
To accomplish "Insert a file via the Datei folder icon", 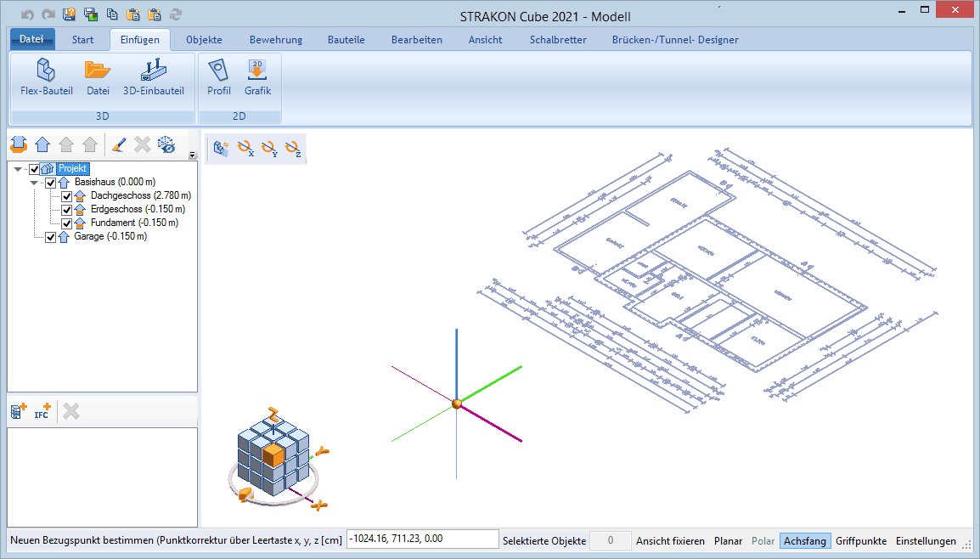I will pos(99,77).
